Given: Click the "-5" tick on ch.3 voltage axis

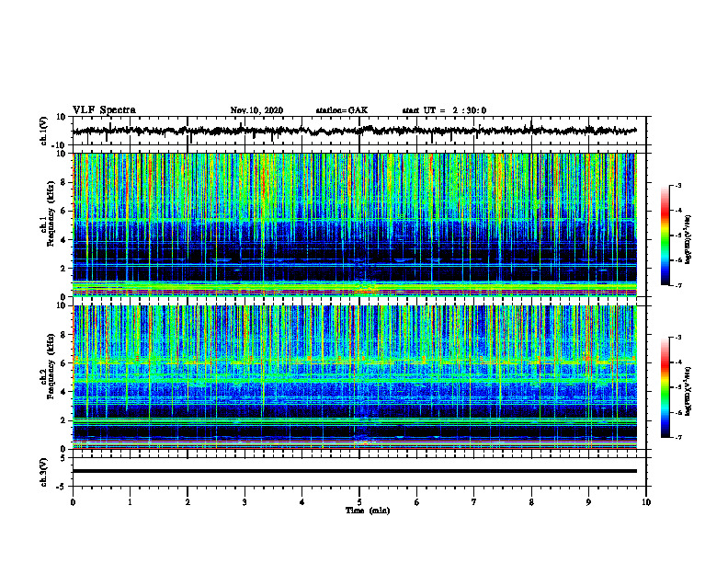Looking at the screenshot, I should 62,487.
